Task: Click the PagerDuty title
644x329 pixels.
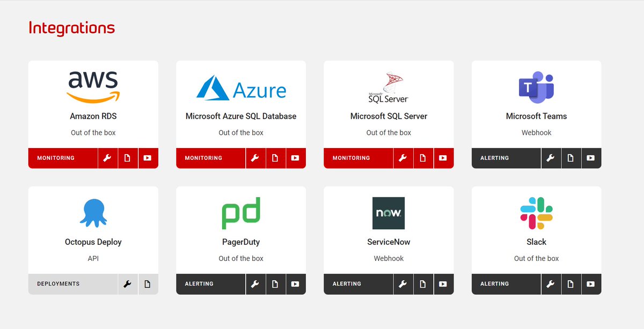Action: coord(241,242)
